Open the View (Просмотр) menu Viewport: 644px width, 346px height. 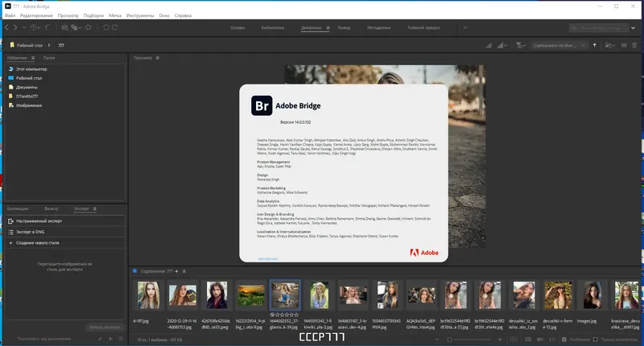pos(68,15)
